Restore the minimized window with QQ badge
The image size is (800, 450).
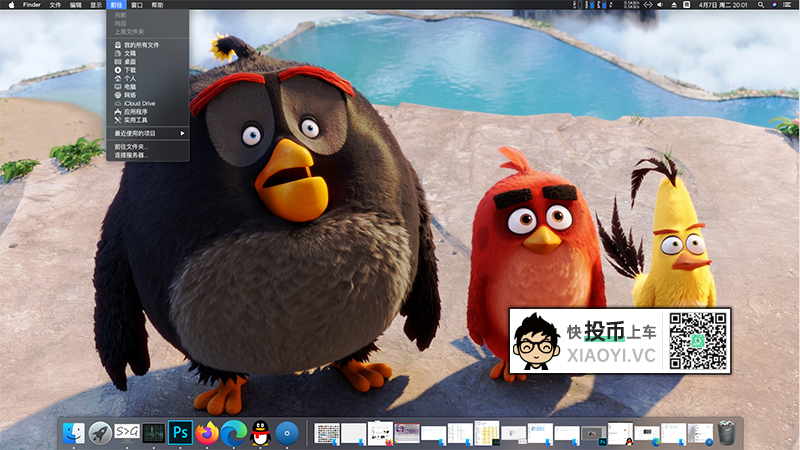click(x=620, y=433)
